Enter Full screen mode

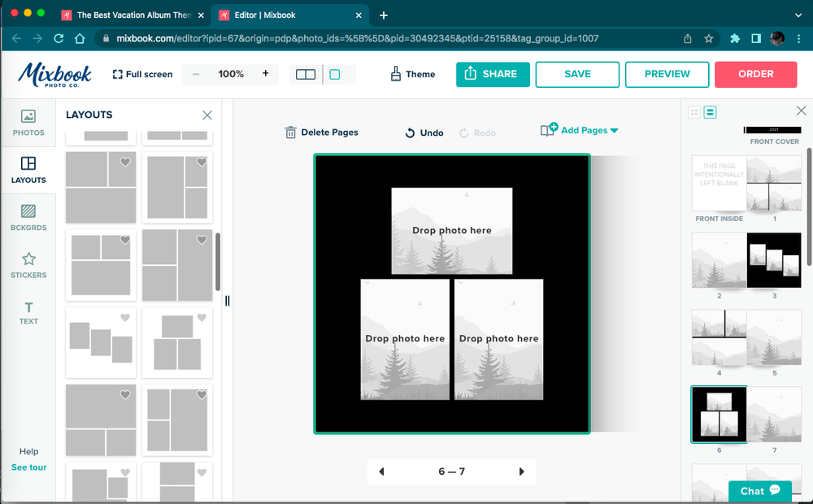coord(142,74)
